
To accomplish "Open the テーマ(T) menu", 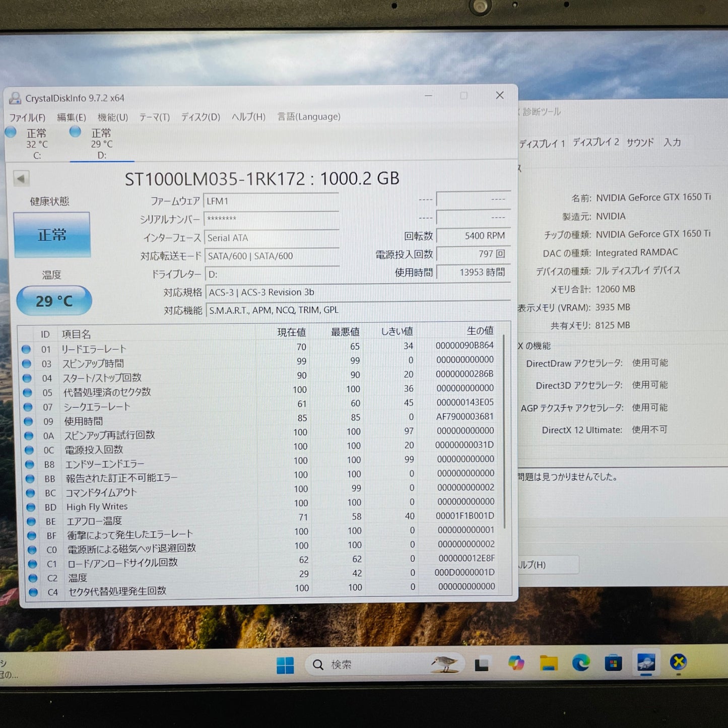I will point(155,116).
